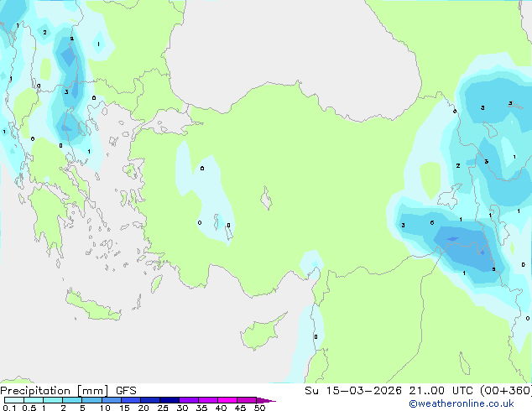This screenshot has height=411, width=532.
Task: Select the purple swatch between 30 and 35
Action: 189,400
